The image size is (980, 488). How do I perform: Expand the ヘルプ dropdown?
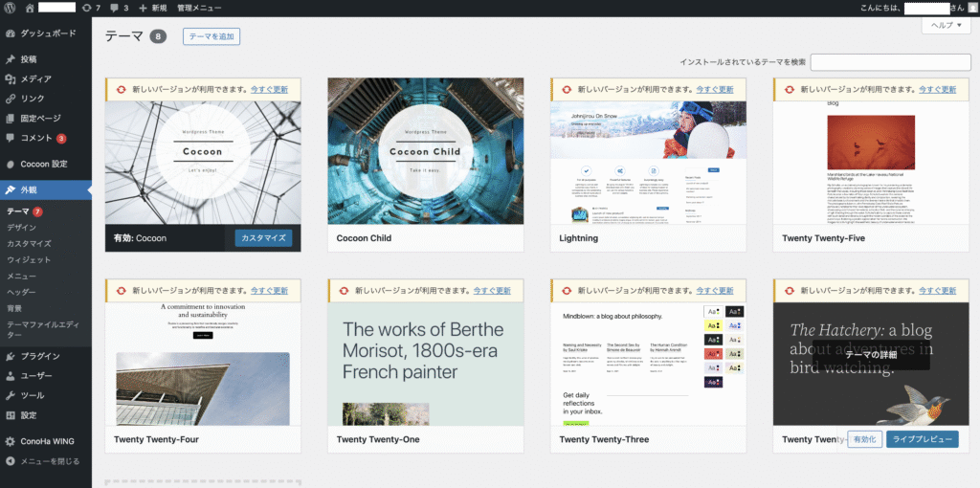pyautogui.click(x=946, y=26)
